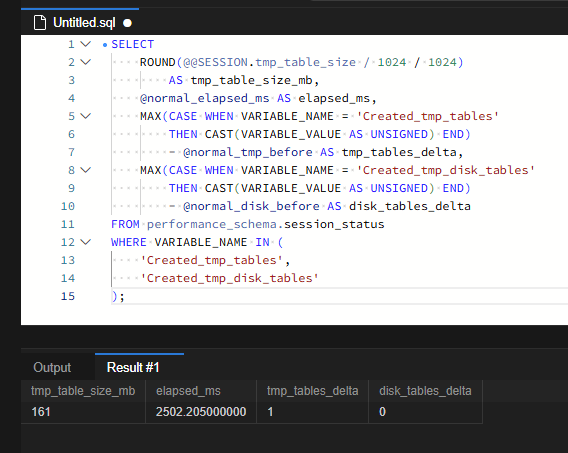Collapse the SELECT block at line 1
Screen dimensions: 568x453
[85, 44]
